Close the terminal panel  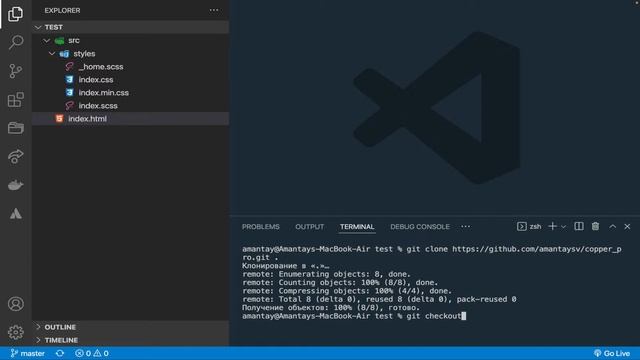click(627, 227)
